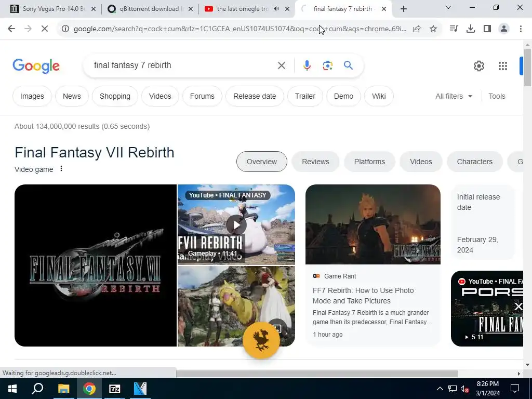532x399 pixels.
Task: Open 7-Zip from the taskbar
Action: click(x=115, y=389)
